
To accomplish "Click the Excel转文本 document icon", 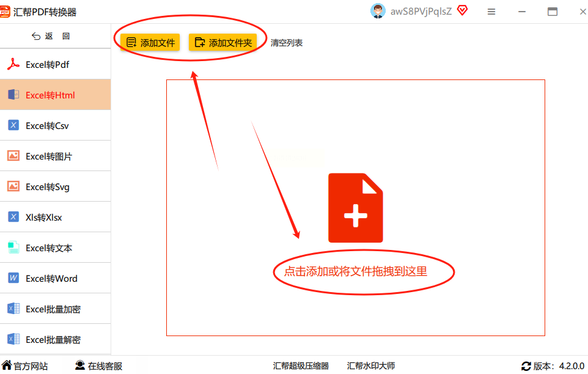I will pos(13,248).
